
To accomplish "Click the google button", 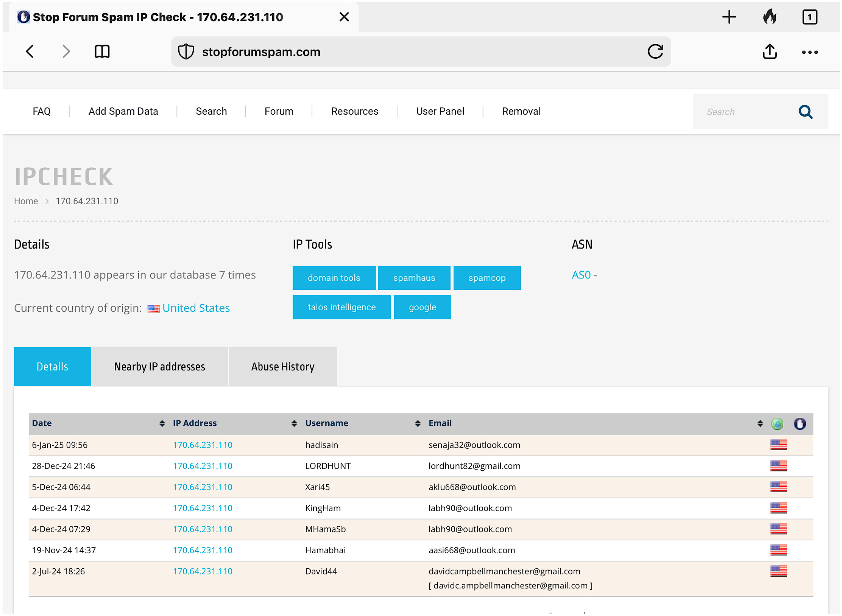I will point(422,307).
